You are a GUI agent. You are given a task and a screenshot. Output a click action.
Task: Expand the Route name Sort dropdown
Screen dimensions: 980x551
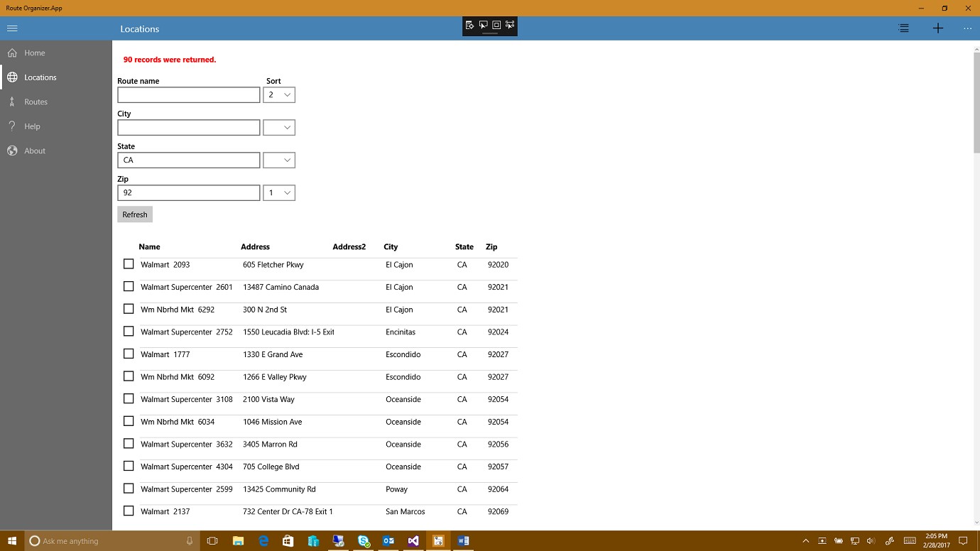tap(279, 94)
